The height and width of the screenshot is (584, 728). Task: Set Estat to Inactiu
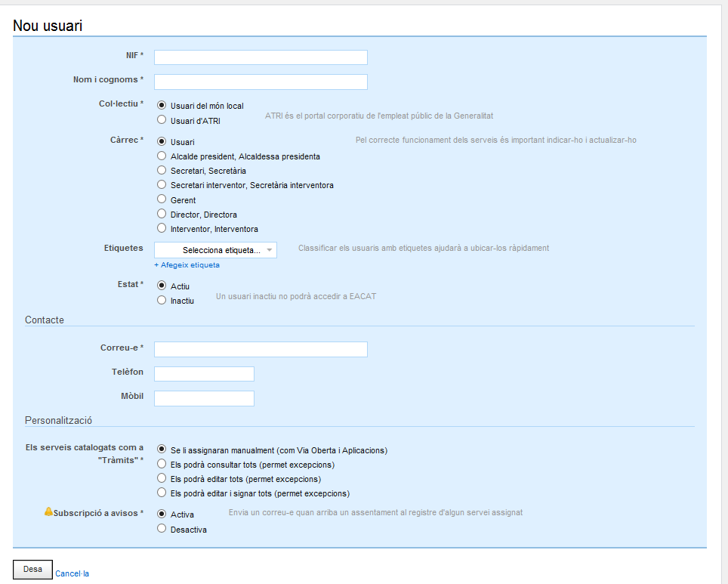(x=162, y=301)
